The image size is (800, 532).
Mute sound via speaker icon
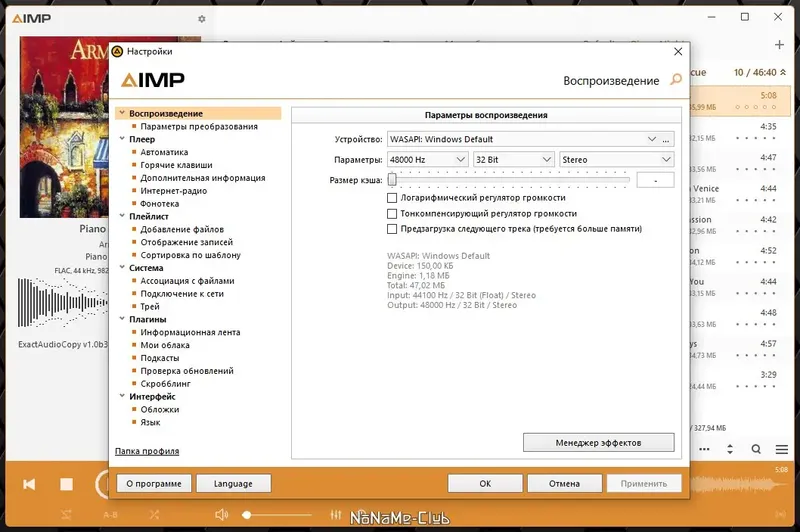(221, 515)
